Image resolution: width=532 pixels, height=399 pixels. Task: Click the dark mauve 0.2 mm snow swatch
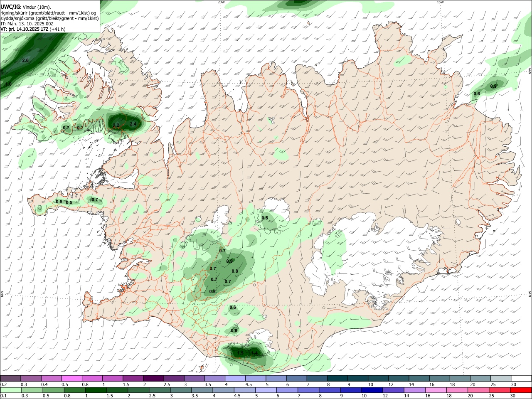tap(11, 378)
